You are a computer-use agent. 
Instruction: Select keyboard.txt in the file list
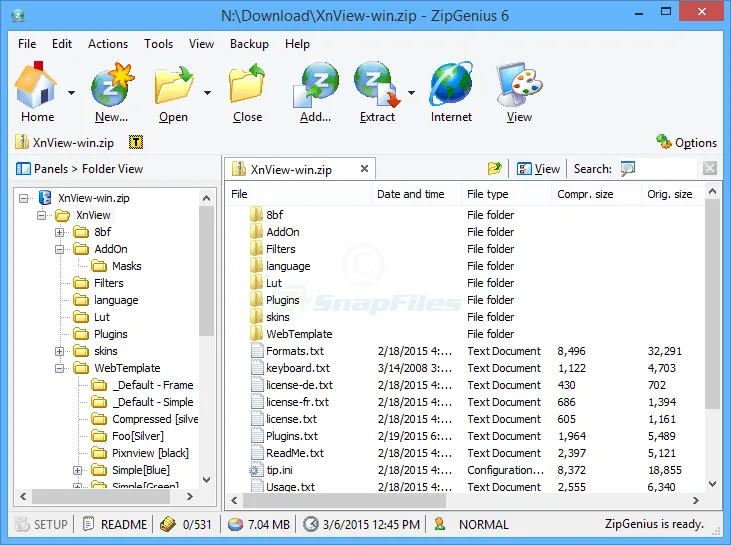coord(298,368)
